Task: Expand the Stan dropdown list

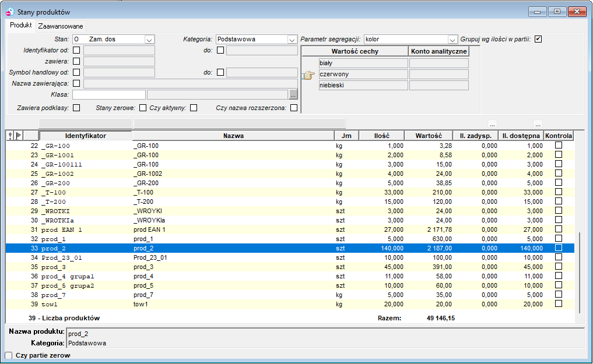Action: pyautogui.click(x=150, y=39)
